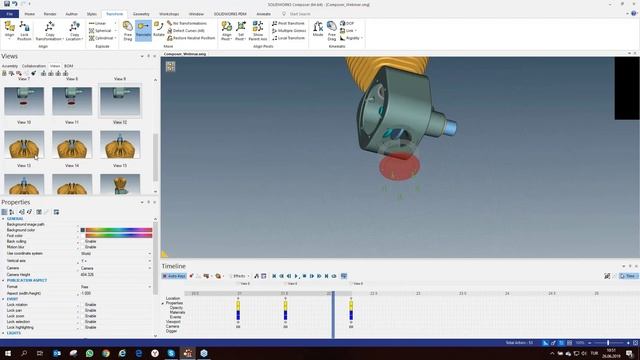Switch to the Animate ribbon tab
Screen dimensions: 640x360
263,14
